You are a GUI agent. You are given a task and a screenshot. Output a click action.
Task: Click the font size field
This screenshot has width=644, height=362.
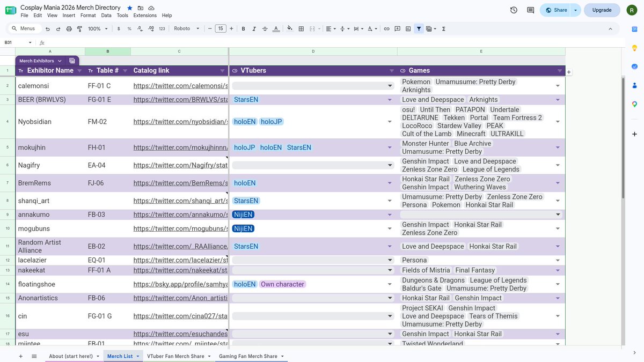coord(221,28)
